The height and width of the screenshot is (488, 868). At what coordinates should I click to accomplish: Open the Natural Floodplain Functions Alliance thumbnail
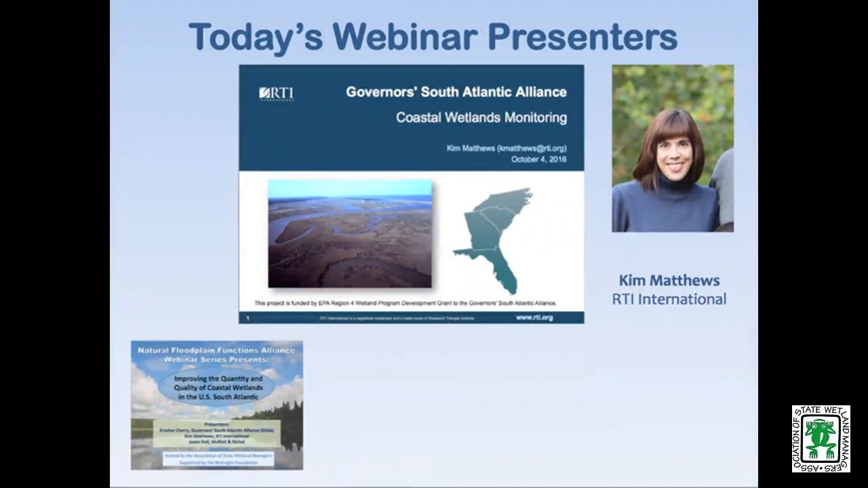point(216,405)
